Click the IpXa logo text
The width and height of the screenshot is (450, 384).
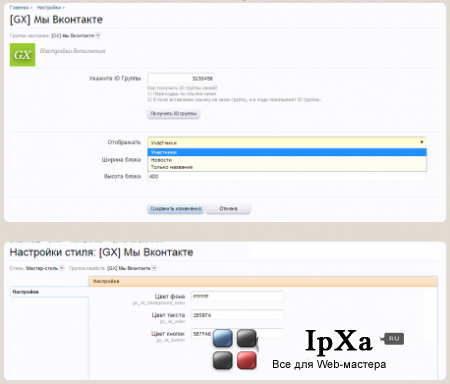pos(339,341)
